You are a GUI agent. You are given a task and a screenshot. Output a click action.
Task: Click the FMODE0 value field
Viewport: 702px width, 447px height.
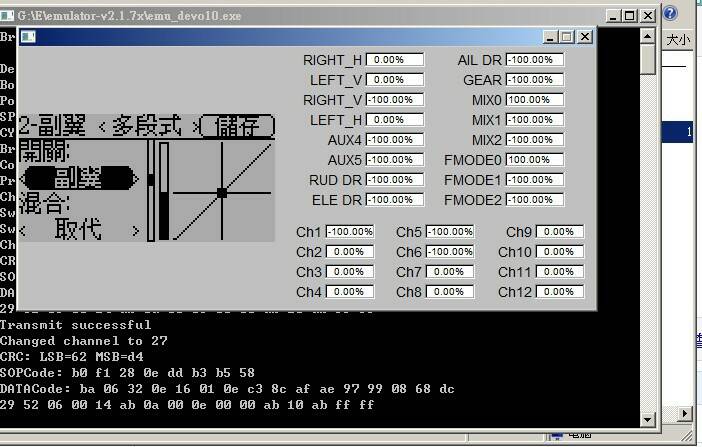pyautogui.click(x=535, y=159)
